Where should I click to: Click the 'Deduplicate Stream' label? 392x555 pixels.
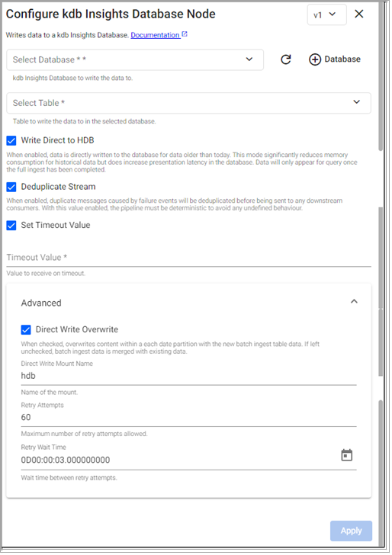click(58, 187)
